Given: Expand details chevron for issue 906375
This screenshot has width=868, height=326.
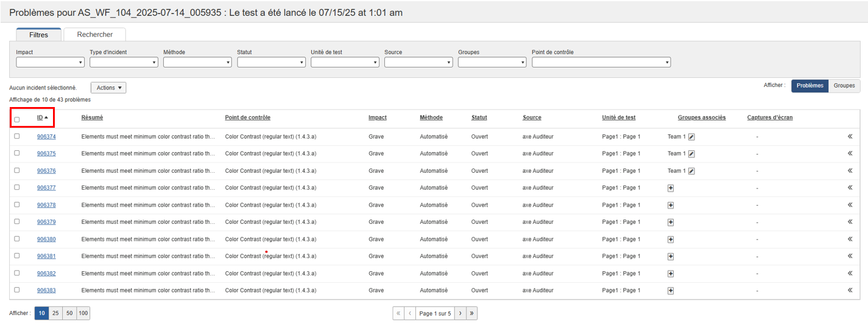Looking at the screenshot, I should 850,154.
